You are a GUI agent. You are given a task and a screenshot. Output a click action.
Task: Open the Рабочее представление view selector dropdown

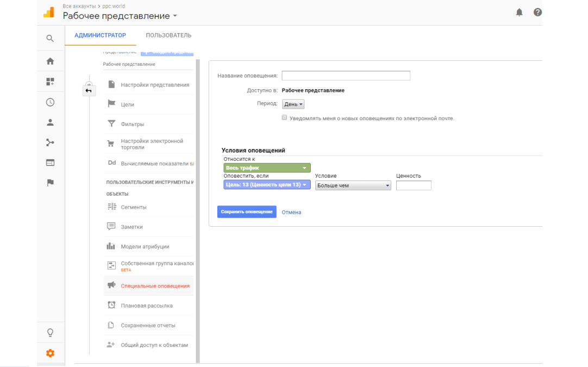coord(120,16)
